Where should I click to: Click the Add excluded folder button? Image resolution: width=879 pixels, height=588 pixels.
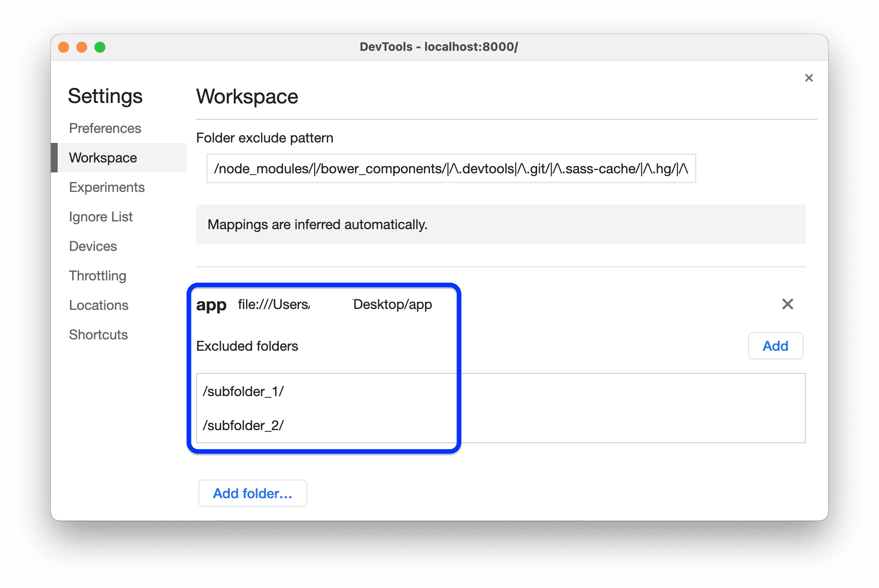775,345
